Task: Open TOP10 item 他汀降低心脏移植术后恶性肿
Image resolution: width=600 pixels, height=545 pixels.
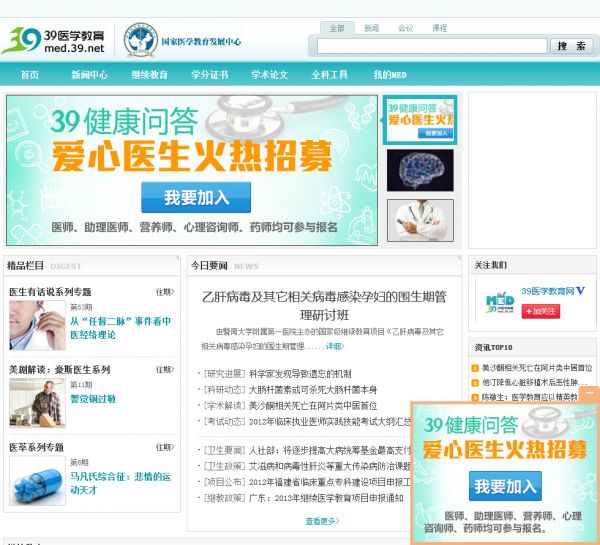Action: tap(534, 382)
